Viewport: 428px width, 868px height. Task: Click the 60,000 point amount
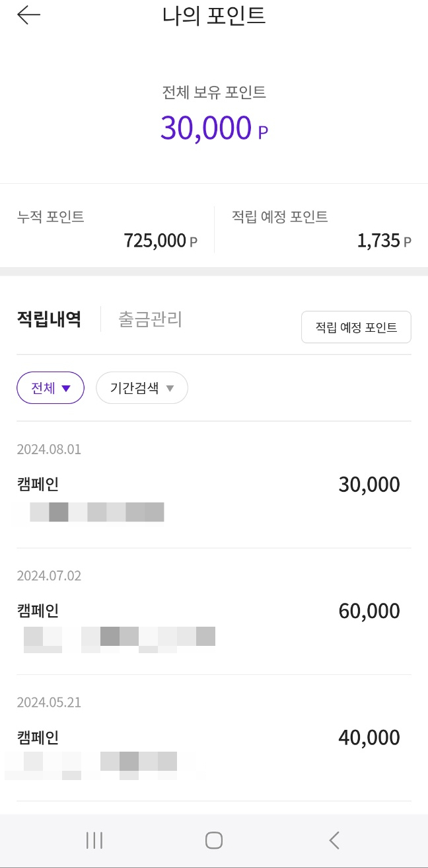pos(369,612)
